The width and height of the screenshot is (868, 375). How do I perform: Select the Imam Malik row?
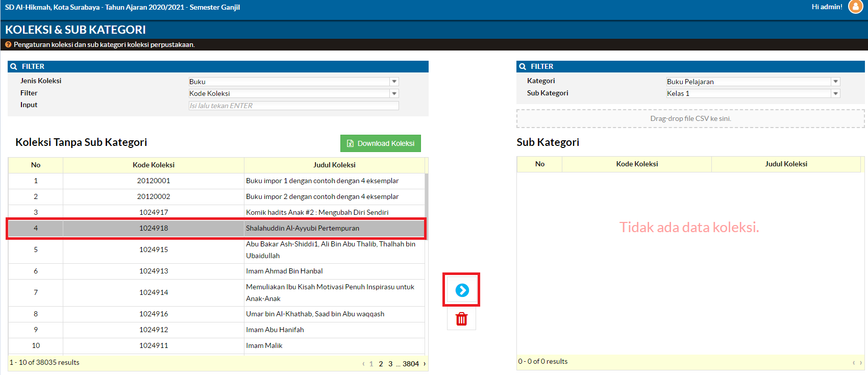click(216, 345)
